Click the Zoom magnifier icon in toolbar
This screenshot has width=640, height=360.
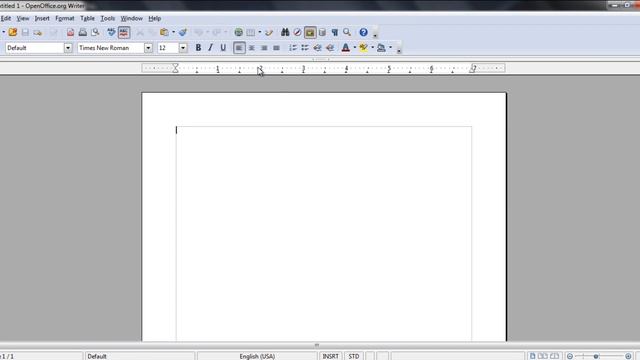tap(347, 32)
